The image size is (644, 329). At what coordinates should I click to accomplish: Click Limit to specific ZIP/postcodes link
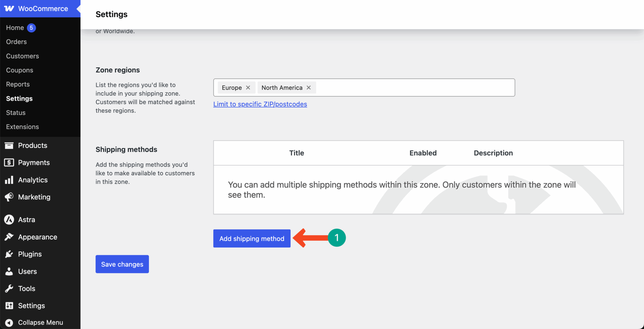260,104
